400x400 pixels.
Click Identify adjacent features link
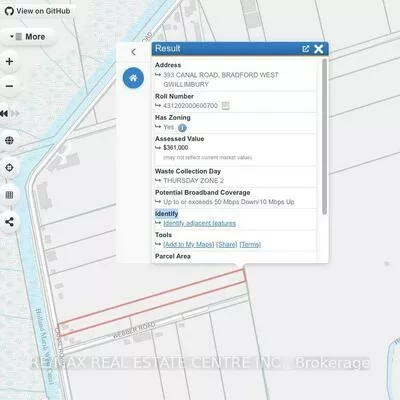(199, 223)
